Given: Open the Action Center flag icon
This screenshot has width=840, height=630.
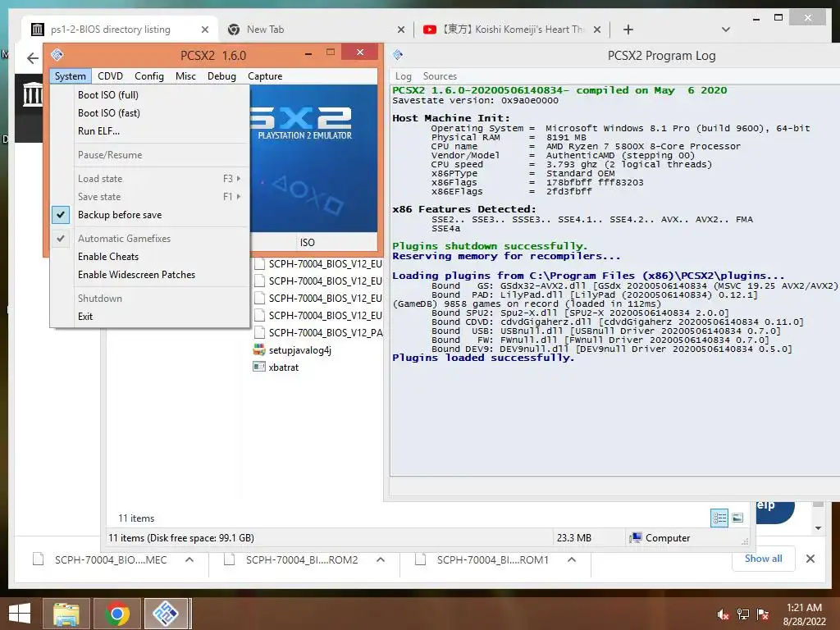Looking at the screenshot, I should 763,614.
